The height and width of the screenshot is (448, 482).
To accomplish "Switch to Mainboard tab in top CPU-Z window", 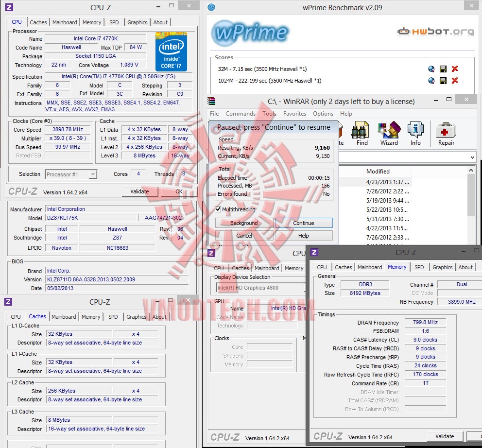I will pos(65,22).
